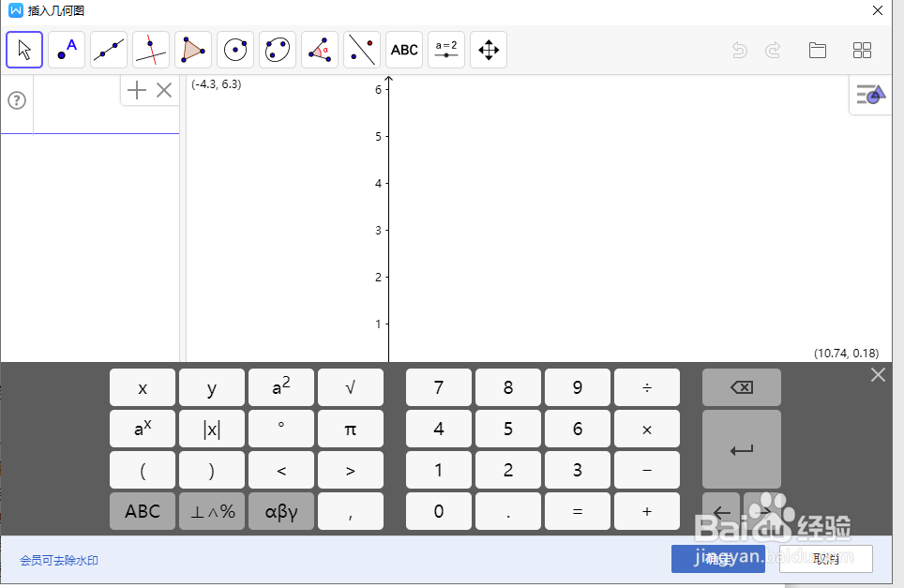Tap the equals key
The width and height of the screenshot is (904, 588).
pos(578,511)
